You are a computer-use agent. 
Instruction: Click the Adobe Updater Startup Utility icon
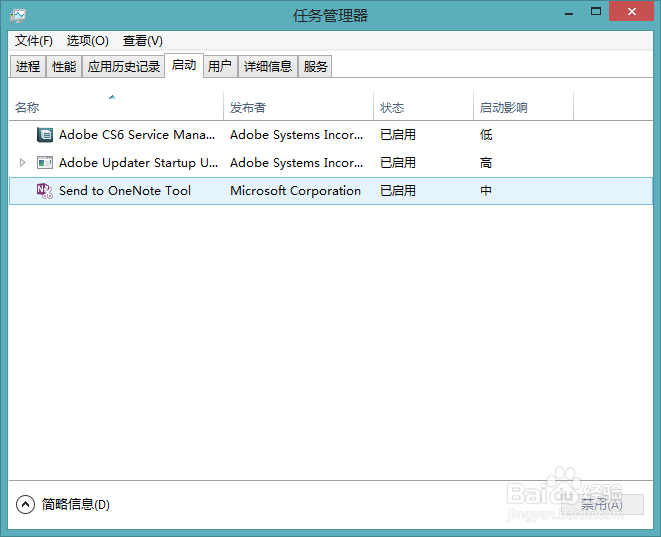coord(45,163)
